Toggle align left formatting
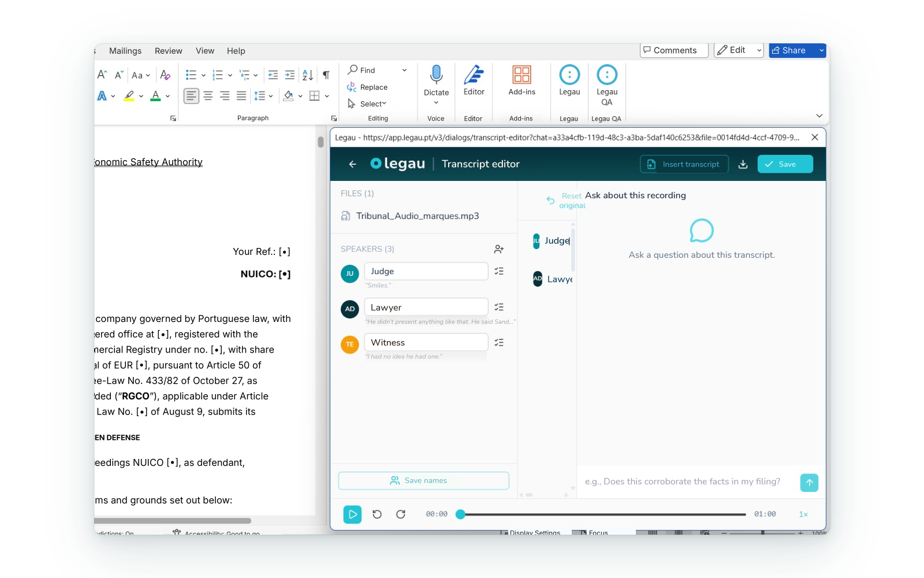The width and height of the screenshot is (924, 578). [x=191, y=96]
